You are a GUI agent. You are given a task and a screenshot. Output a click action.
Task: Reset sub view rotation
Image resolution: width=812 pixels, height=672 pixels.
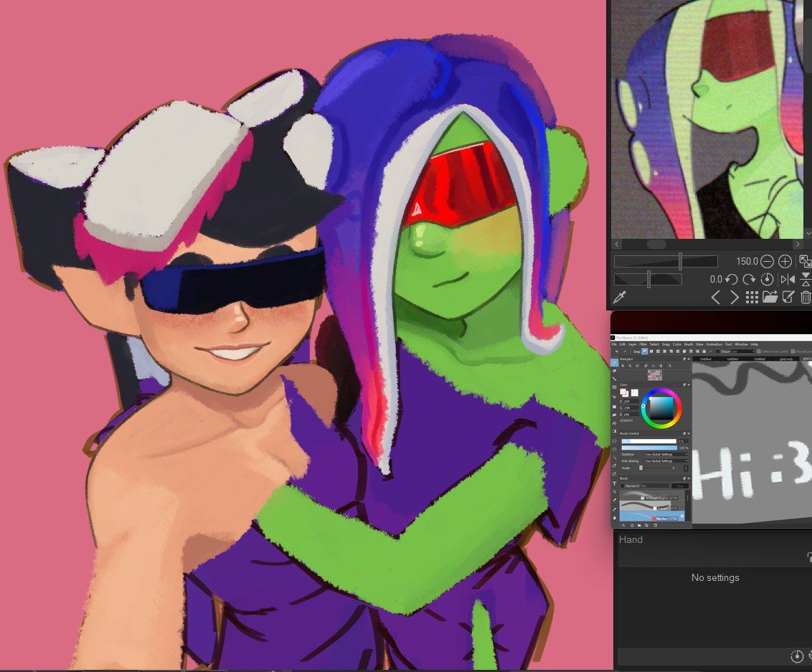coord(767,280)
